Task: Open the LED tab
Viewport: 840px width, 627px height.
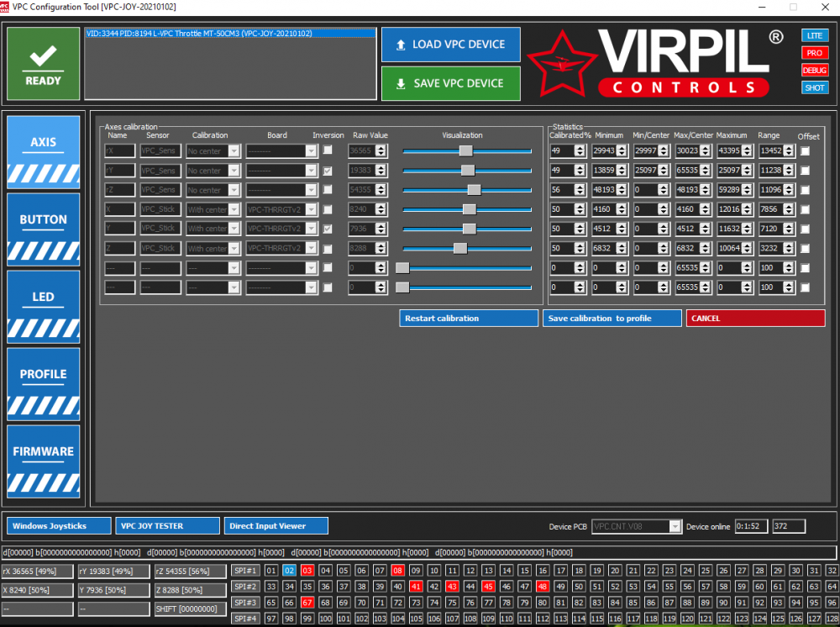Action: tap(44, 307)
